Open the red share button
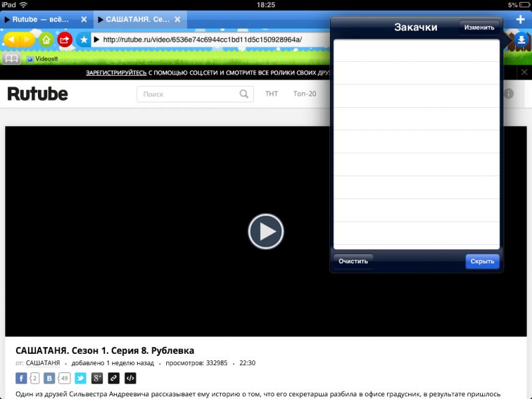This screenshot has width=532, height=399. [x=65, y=40]
